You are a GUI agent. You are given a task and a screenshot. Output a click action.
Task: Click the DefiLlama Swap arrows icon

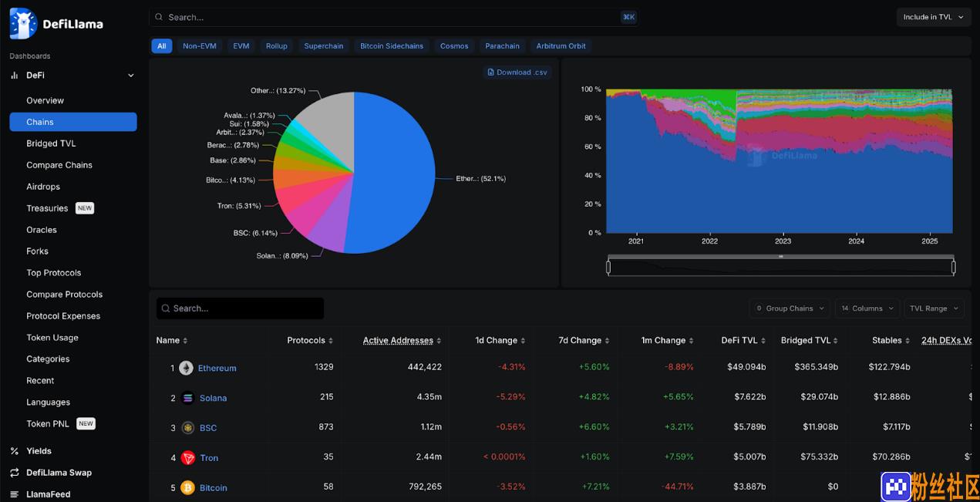(14, 473)
